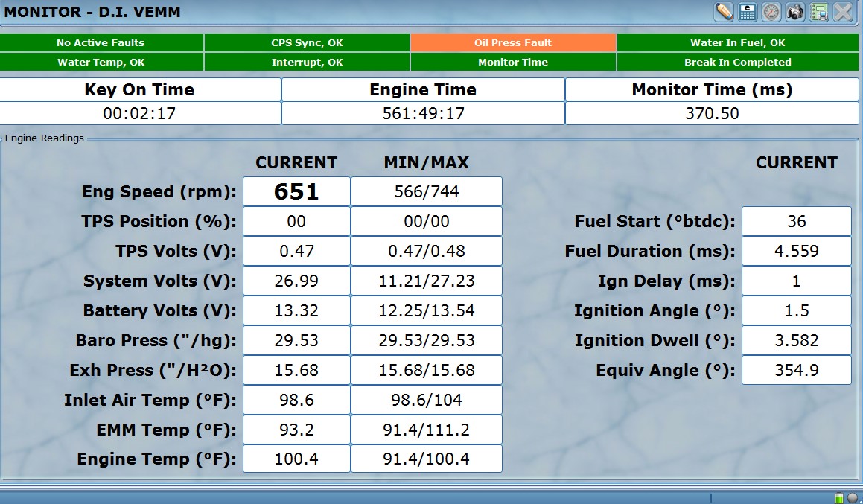The width and height of the screenshot is (863, 504).
Task: Select the Fuel Start value 36
Action: (x=797, y=221)
